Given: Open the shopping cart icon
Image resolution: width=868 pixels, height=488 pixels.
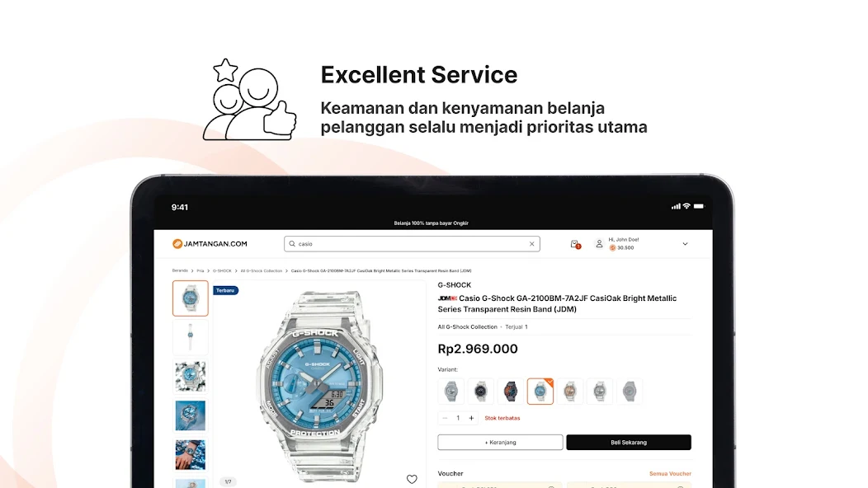Looking at the screenshot, I should pyautogui.click(x=575, y=244).
